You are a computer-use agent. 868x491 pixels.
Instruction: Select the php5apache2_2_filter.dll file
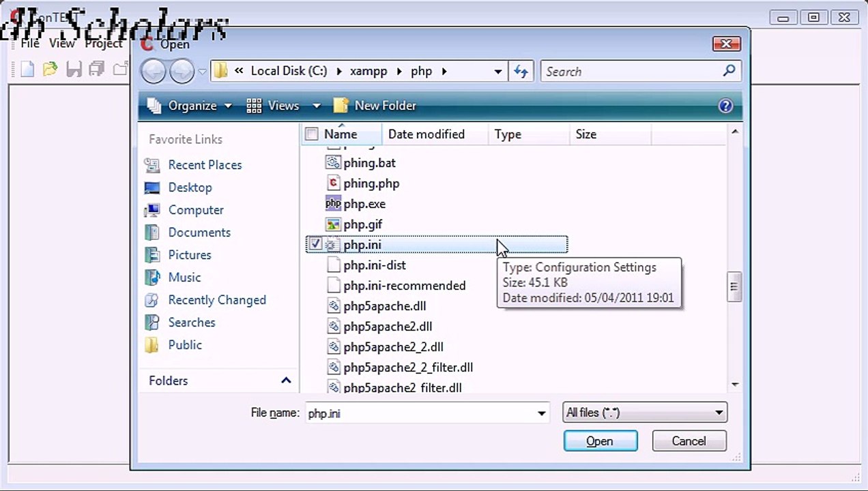tap(408, 368)
